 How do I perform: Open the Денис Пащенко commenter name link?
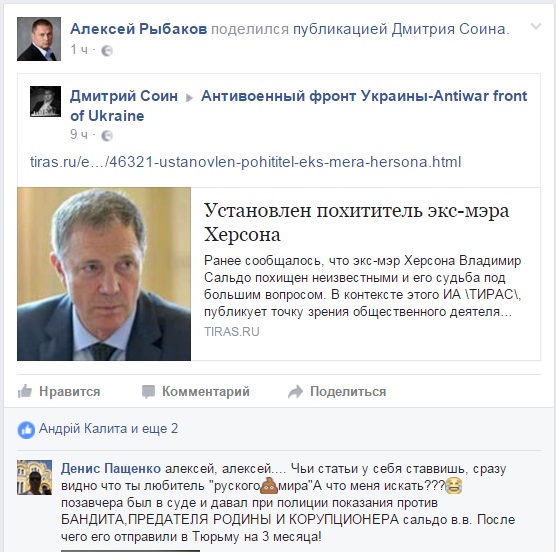tap(111, 469)
